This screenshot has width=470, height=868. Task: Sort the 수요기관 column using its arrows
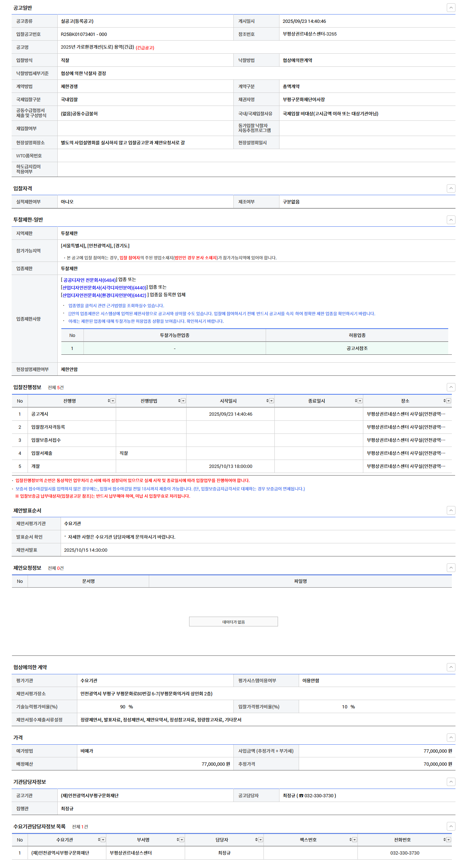pos(99,840)
